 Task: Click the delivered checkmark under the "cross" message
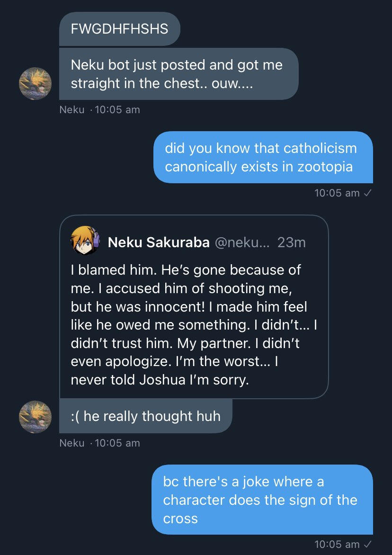point(368,545)
